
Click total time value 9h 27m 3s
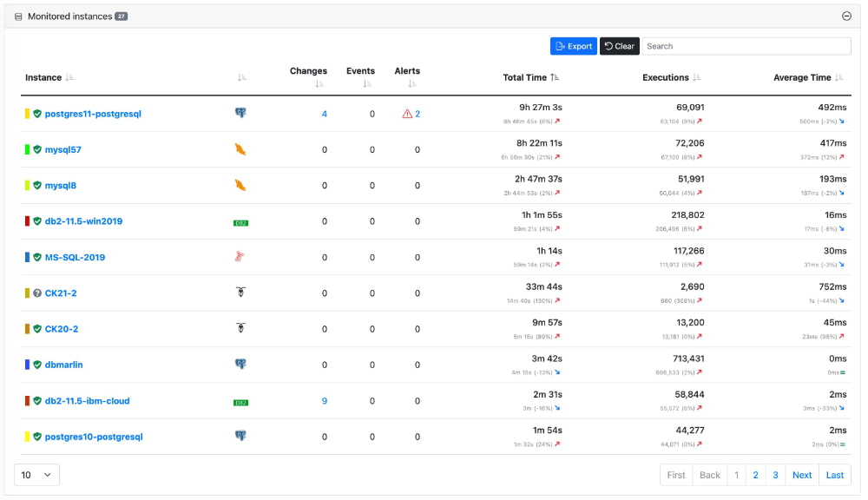coord(540,108)
